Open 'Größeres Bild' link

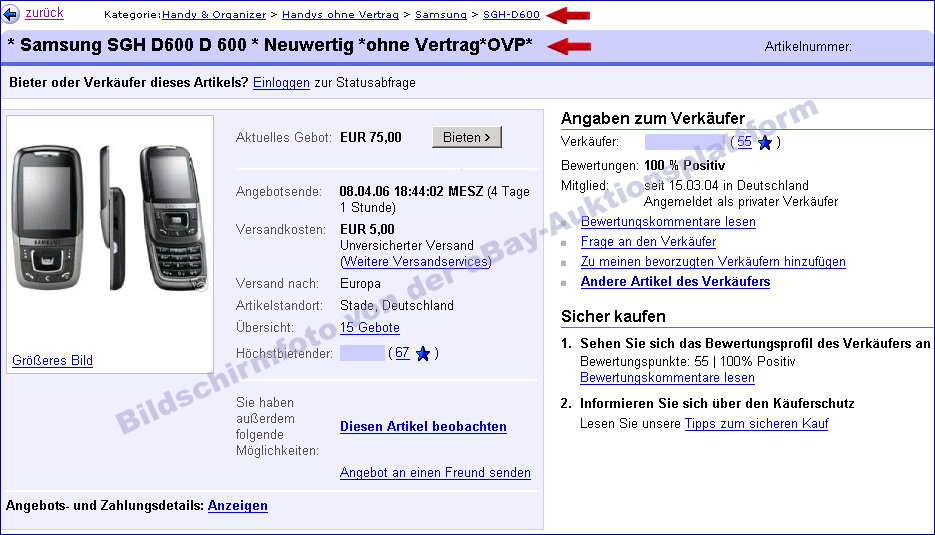coord(52,361)
